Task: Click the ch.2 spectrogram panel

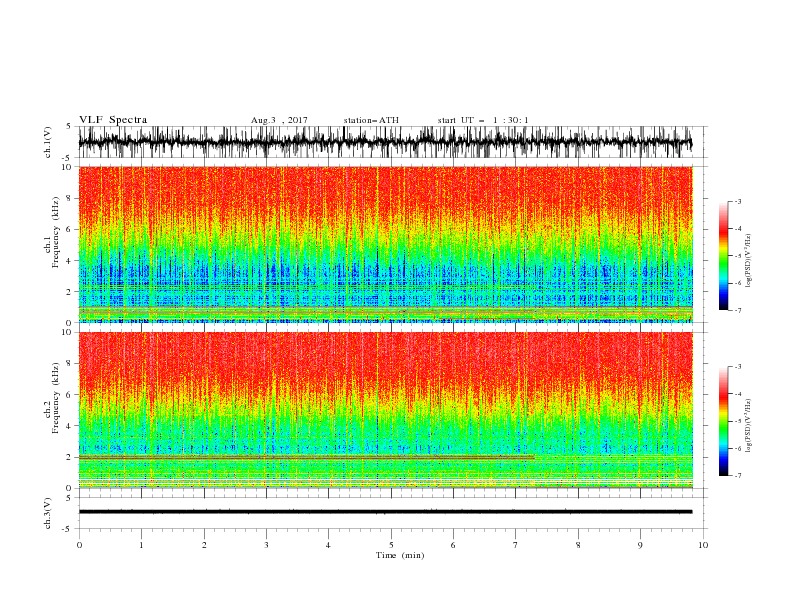Action: 385,410
